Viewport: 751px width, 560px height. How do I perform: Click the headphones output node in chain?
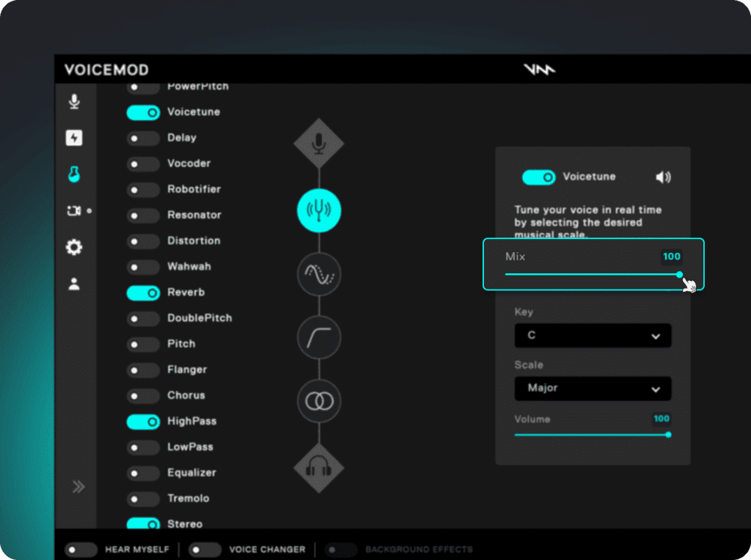tap(319, 467)
